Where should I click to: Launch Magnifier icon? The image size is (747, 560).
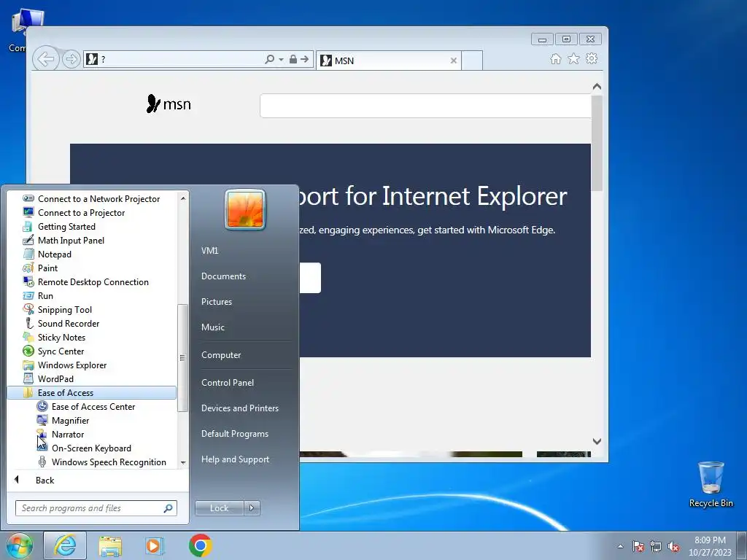pyautogui.click(x=42, y=420)
